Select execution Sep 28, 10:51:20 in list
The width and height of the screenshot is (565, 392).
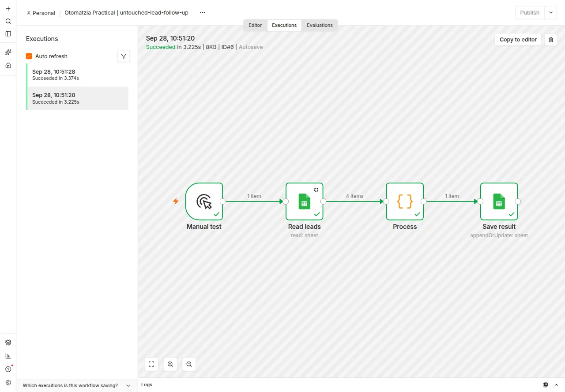click(78, 98)
